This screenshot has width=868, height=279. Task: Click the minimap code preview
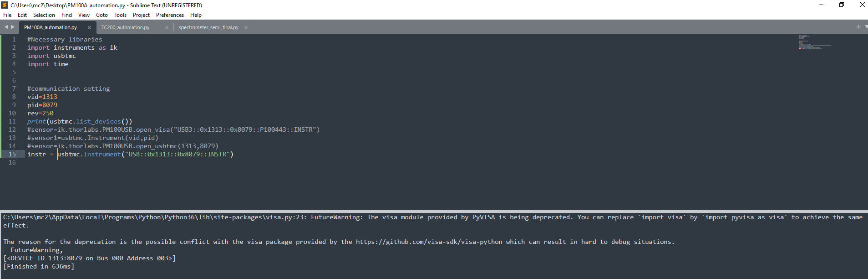pyautogui.click(x=815, y=43)
